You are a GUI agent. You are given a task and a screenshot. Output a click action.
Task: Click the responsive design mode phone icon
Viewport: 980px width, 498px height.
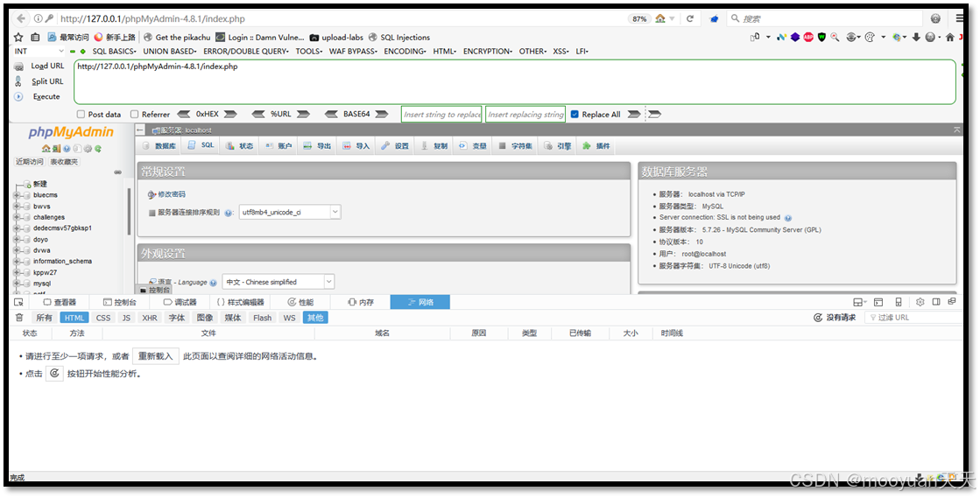click(899, 302)
